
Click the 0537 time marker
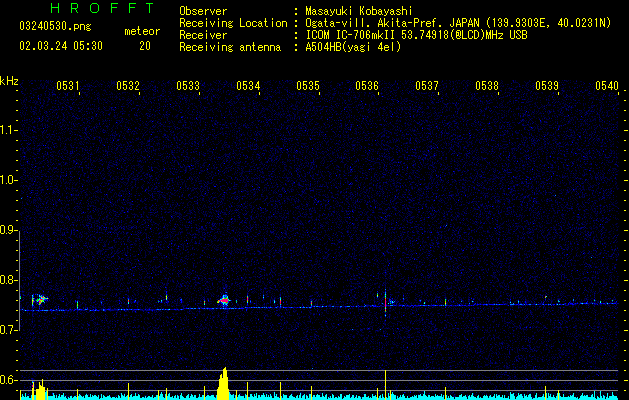pos(427,85)
